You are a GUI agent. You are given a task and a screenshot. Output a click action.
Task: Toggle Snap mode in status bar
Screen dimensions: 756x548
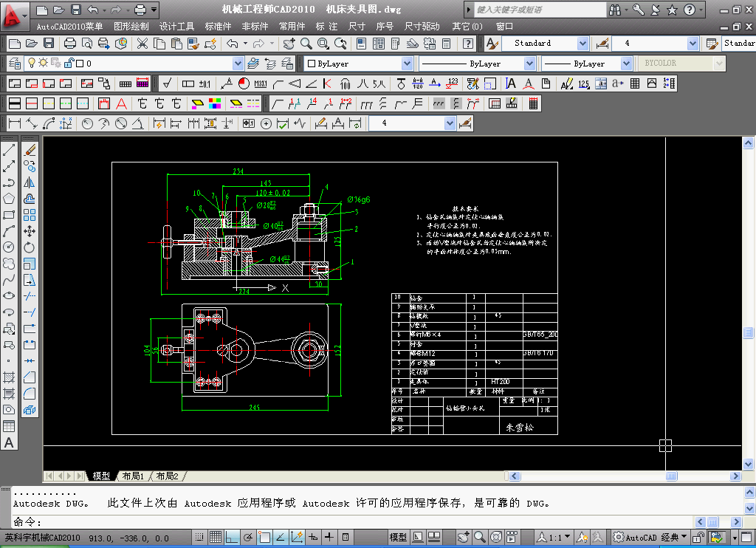[199, 537]
